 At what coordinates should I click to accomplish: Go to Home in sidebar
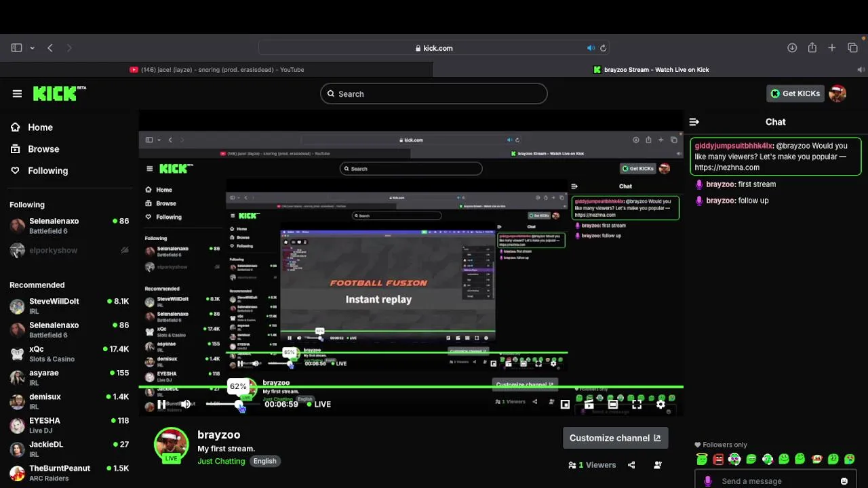40,127
